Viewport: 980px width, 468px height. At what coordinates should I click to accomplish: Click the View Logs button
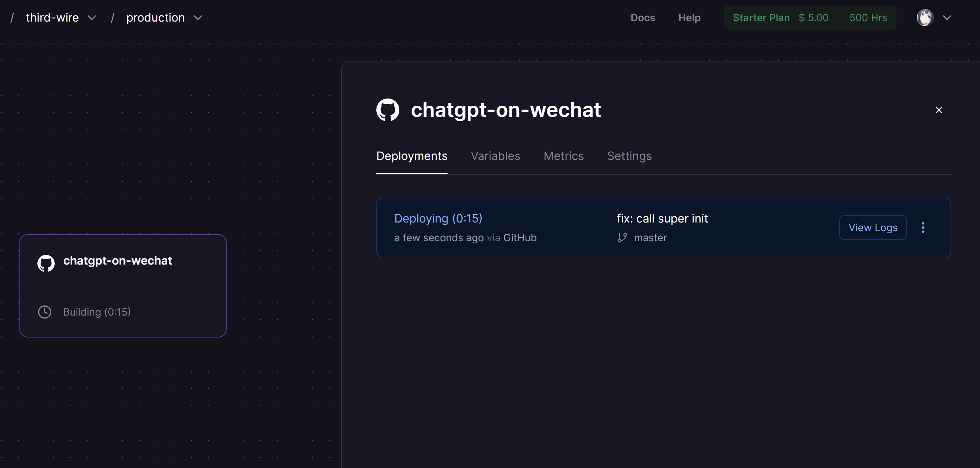tap(873, 227)
